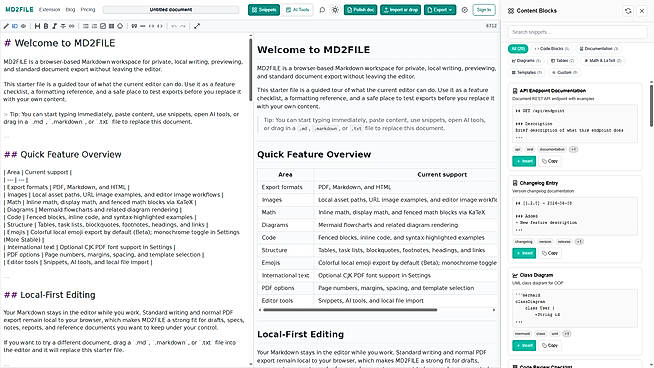654x368 pixels.
Task: Open the Pricing menu link
Action: (x=88, y=10)
